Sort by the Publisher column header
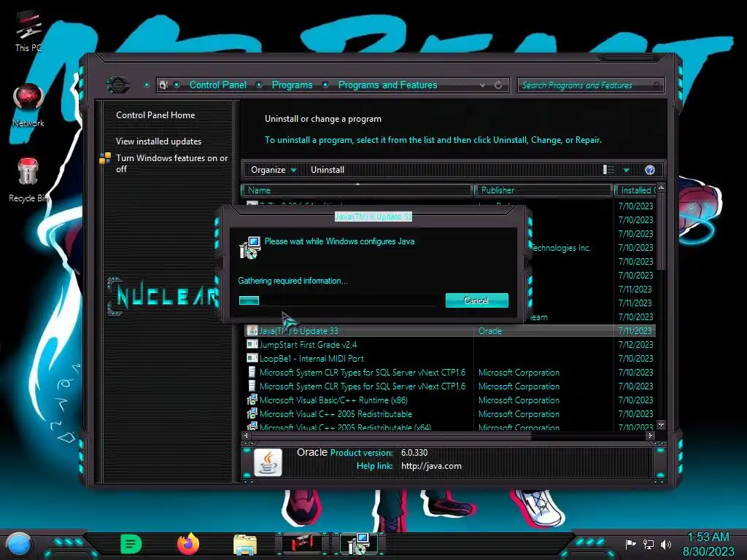This screenshot has width=747, height=560. coord(543,190)
